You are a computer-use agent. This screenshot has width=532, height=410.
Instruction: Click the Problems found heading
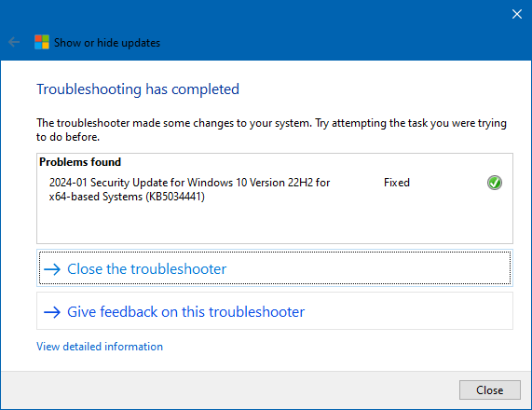pos(80,162)
